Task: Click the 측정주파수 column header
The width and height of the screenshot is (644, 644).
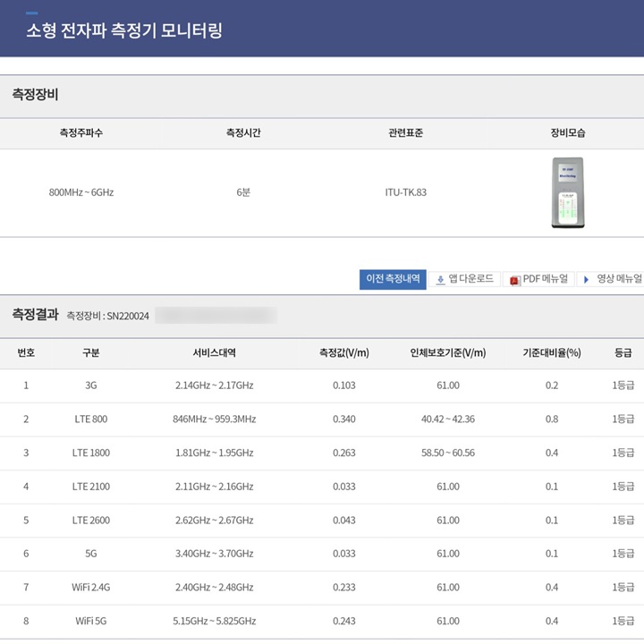Action: pos(80,132)
